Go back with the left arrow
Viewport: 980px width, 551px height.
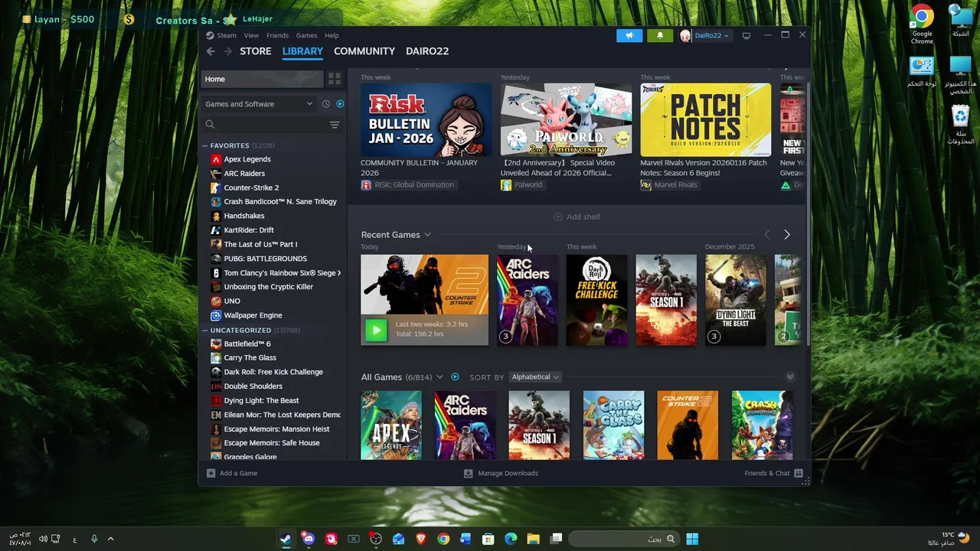211,51
